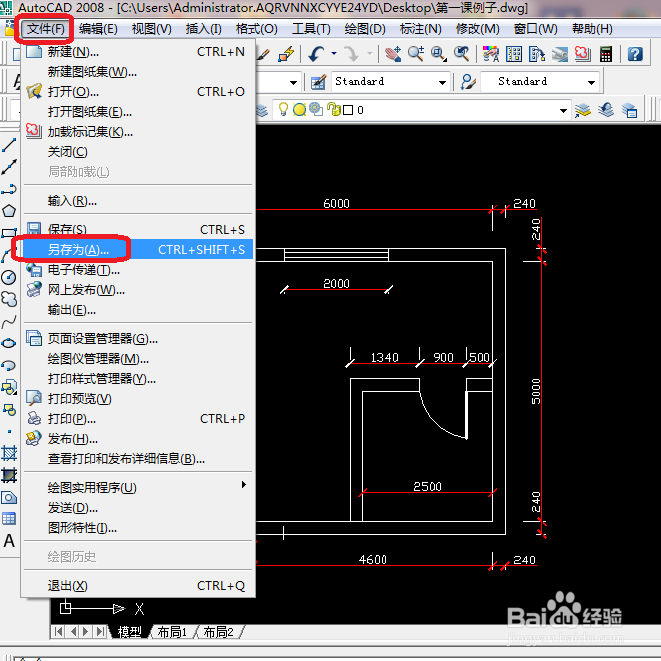Expand the dimension style Standard dropdown
Viewport: 661px width, 661px height.
(442, 82)
